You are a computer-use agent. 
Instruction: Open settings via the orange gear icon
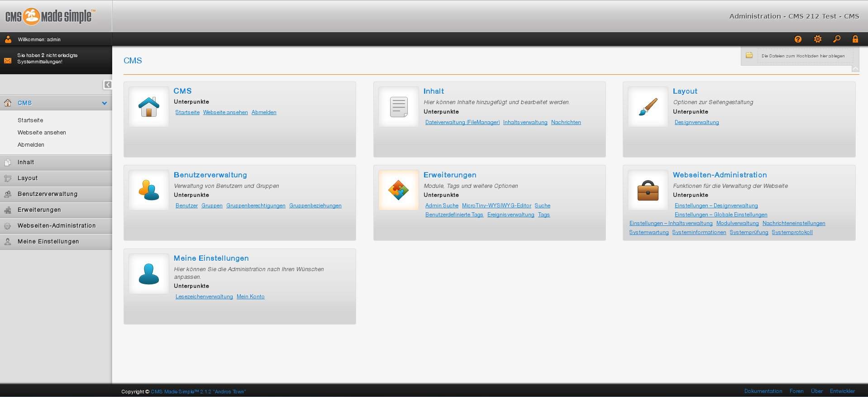coord(817,39)
